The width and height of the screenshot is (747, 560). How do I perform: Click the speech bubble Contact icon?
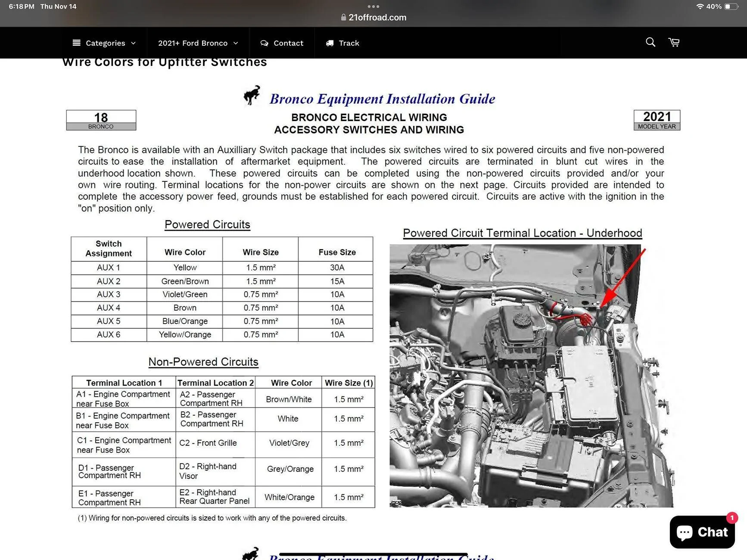tap(265, 43)
